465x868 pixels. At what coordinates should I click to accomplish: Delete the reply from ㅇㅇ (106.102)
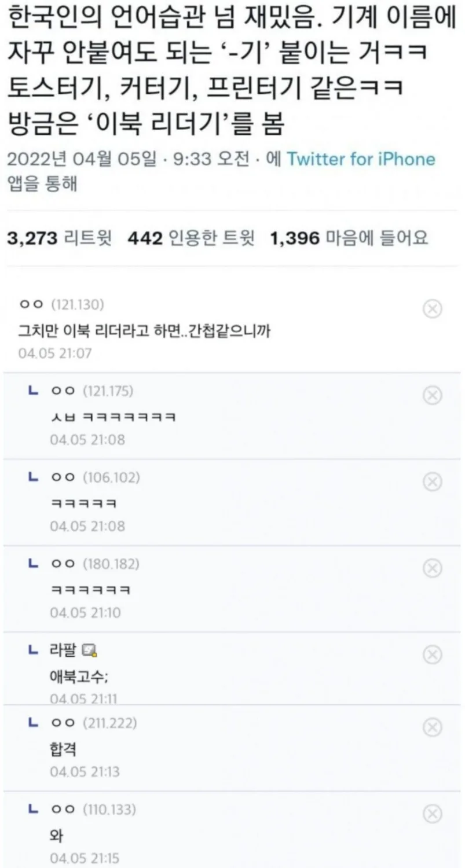pyautogui.click(x=433, y=481)
